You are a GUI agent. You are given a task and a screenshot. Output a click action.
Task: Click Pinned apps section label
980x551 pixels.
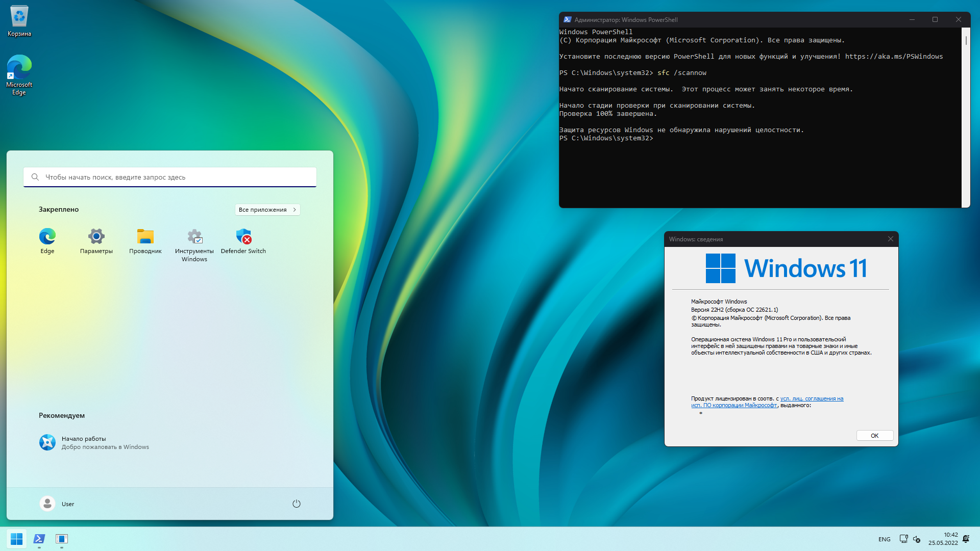58,209
